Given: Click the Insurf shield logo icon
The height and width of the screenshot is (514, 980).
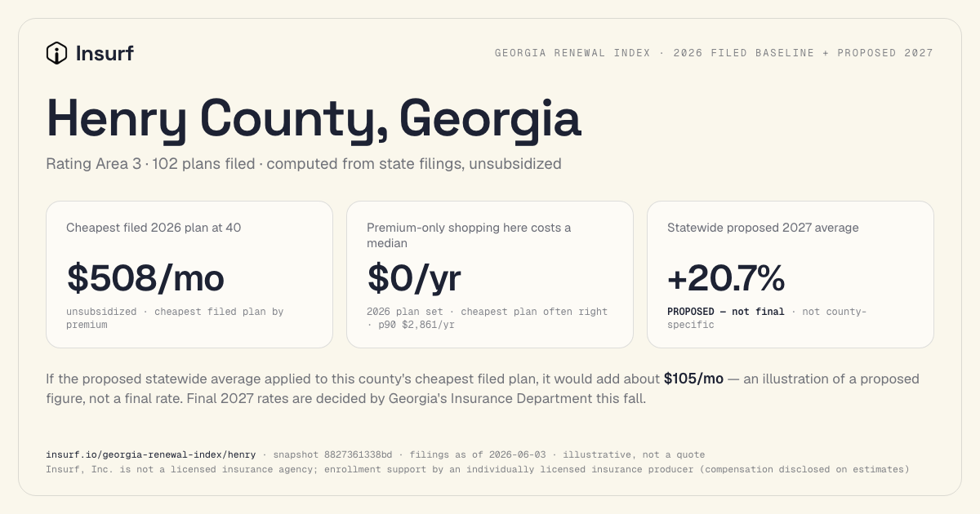Looking at the screenshot, I should point(56,53).
